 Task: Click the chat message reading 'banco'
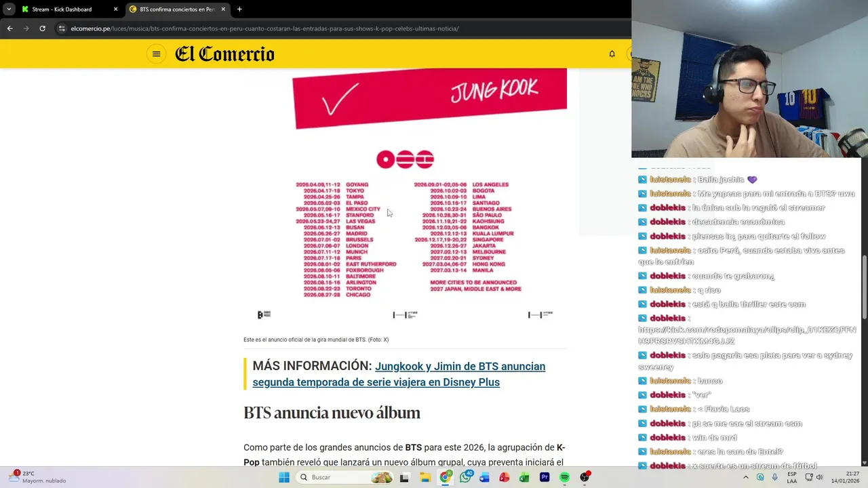click(x=709, y=381)
